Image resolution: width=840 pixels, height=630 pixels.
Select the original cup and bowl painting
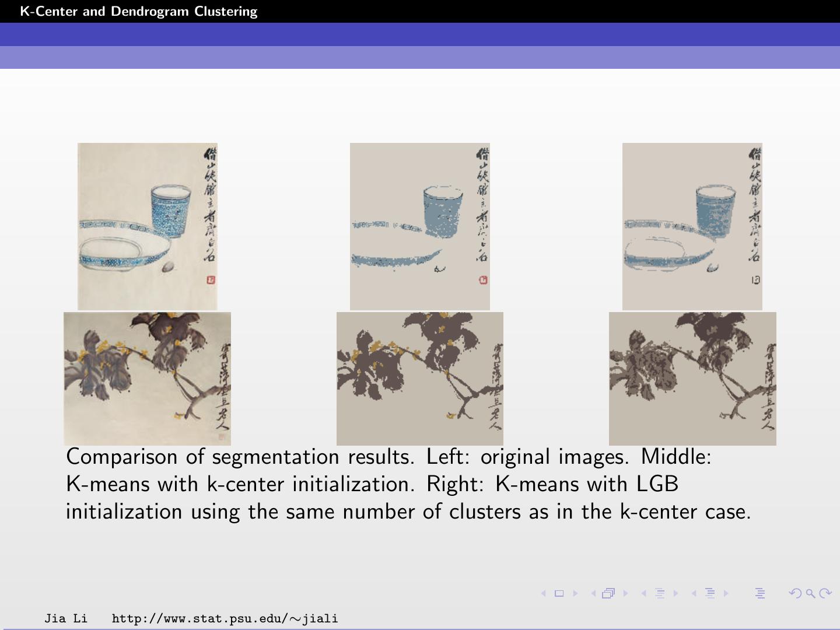[148, 226]
